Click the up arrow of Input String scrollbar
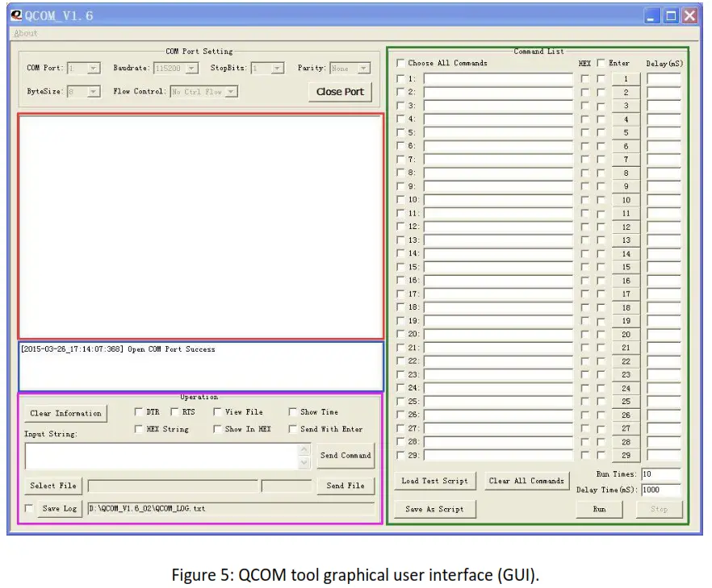The width and height of the screenshot is (712, 588). pos(304,449)
